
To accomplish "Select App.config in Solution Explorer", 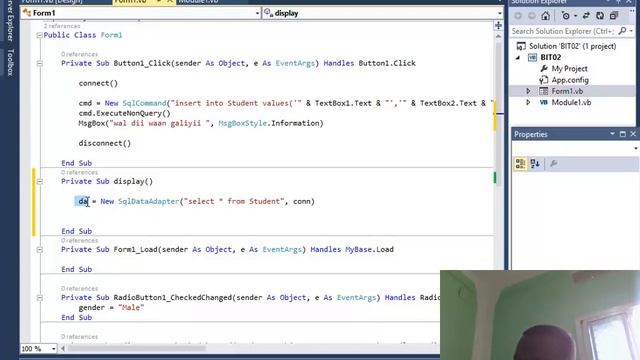I will pos(570,80).
